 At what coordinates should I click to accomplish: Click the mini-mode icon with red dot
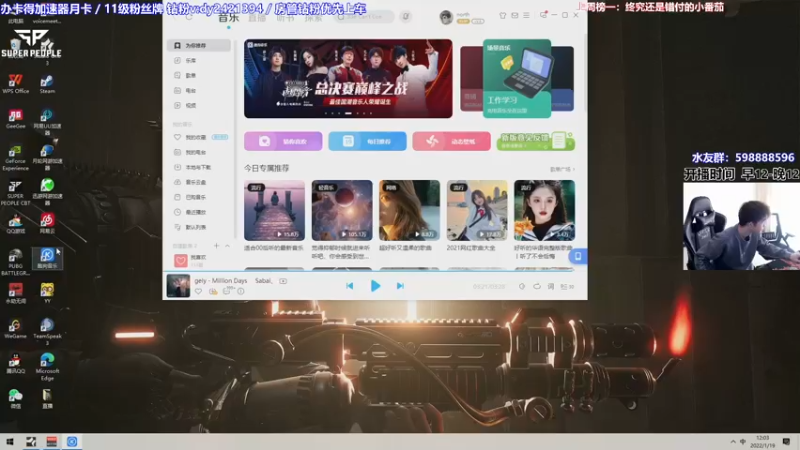tap(543, 15)
